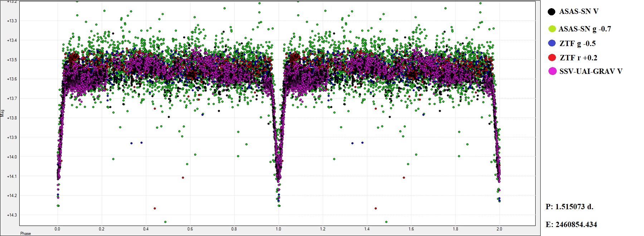Click the yellow-green ASAS-SN g legend marker
Viewport: 644px width, 236px height.
click(x=552, y=29)
